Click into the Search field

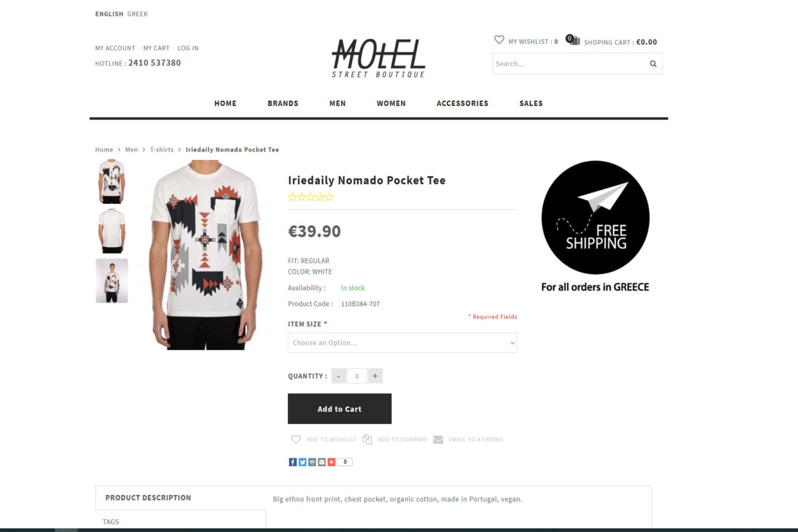pyautogui.click(x=570, y=64)
